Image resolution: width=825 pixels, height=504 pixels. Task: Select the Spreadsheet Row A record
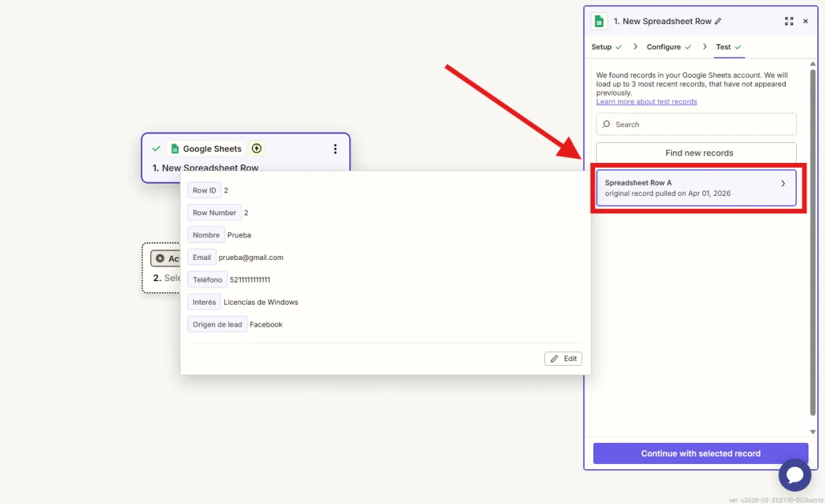click(696, 188)
